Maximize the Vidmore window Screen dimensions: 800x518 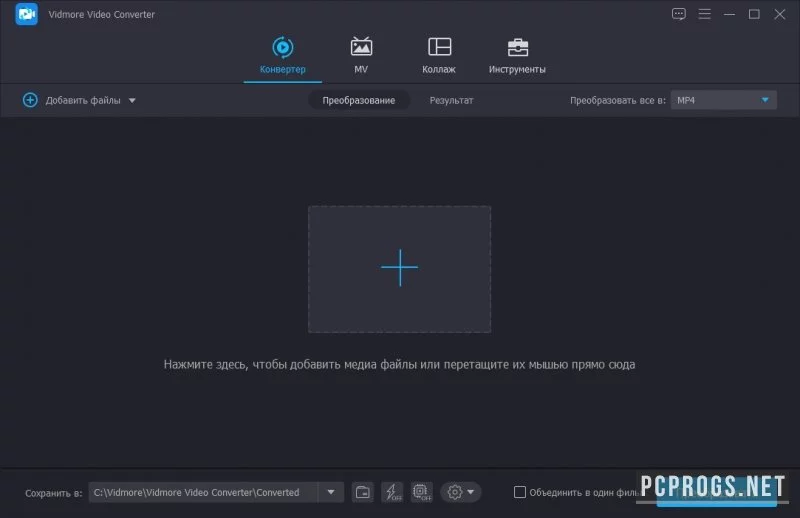coord(754,14)
